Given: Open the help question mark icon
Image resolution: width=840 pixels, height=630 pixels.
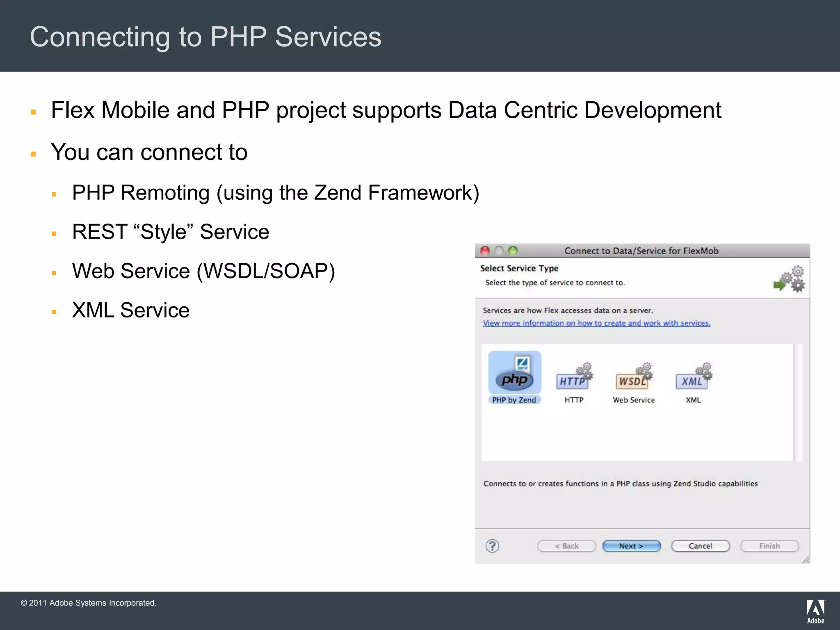Looking at the screenshot, I should pos(492,546).
